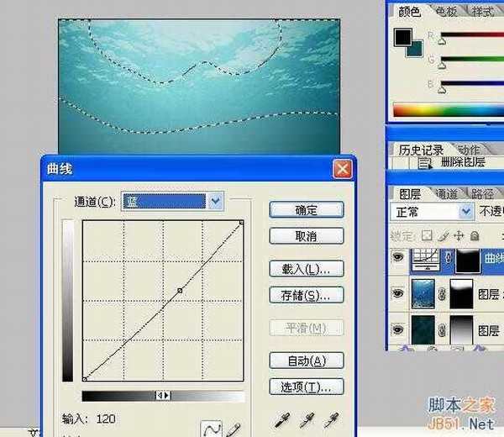Click the 输入 value 120
This screenshot has height=437, width=504.
coord(106,419)
